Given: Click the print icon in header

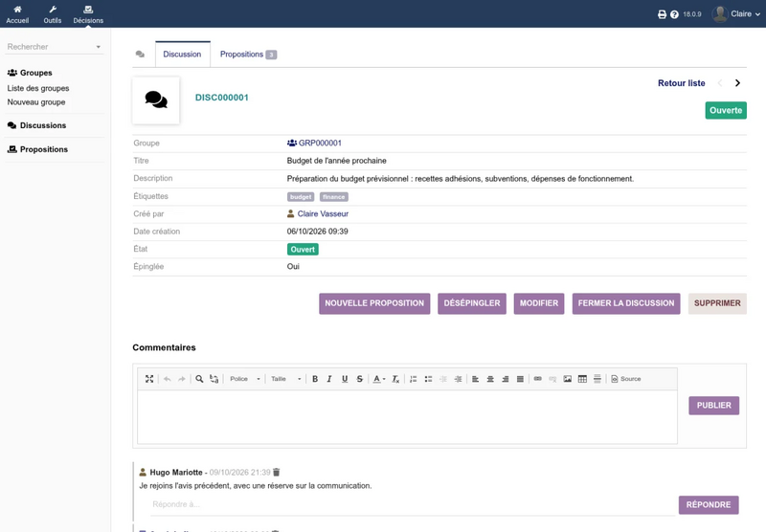Looking at the screenshot, I should [662, 14].
